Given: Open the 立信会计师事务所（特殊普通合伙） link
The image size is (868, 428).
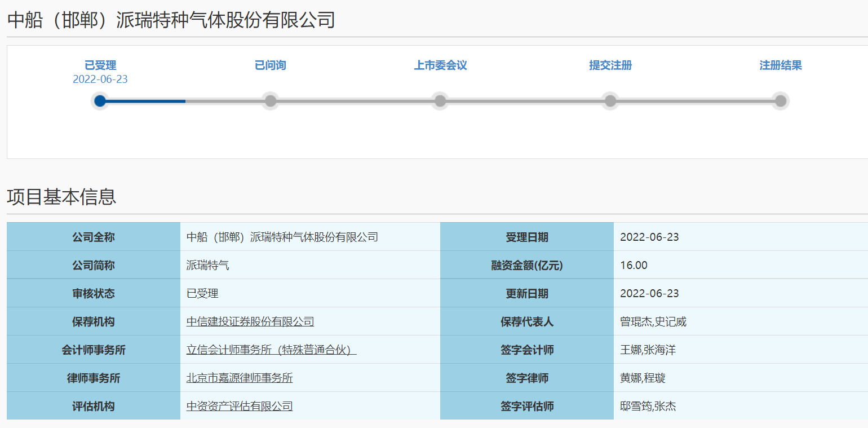Looking at the screenshot, I should pyautogui.click(x=272, y=350).
